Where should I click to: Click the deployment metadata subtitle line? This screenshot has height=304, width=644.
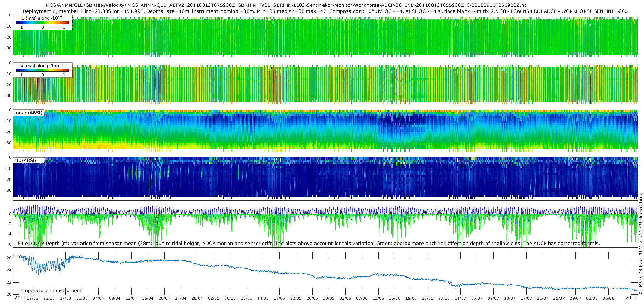tap(325, 11)
